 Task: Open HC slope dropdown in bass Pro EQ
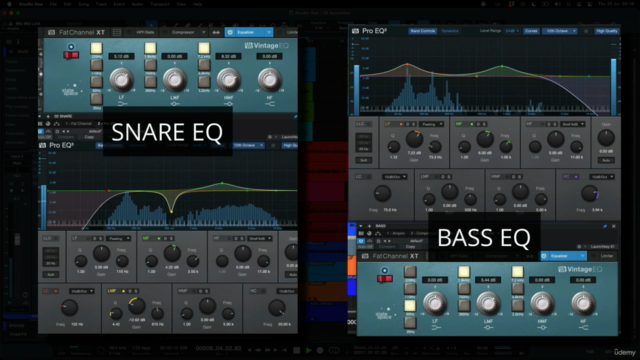(602, 177)
